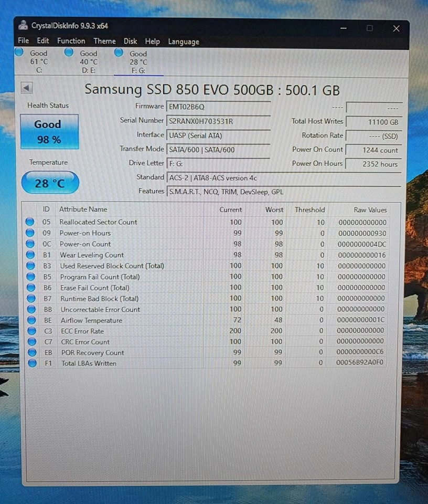Click the Airflow Temperature worst value 48
This screenshot has width=428, height=504.
tap(278, 320)
